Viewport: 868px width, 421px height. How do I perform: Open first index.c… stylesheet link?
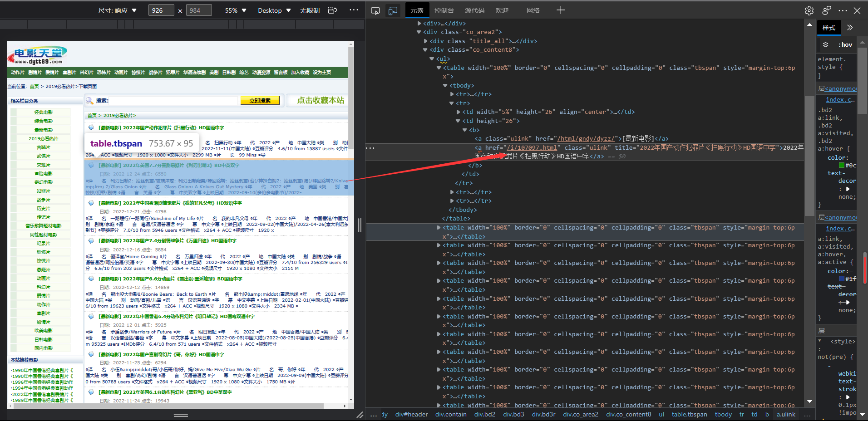840,100
